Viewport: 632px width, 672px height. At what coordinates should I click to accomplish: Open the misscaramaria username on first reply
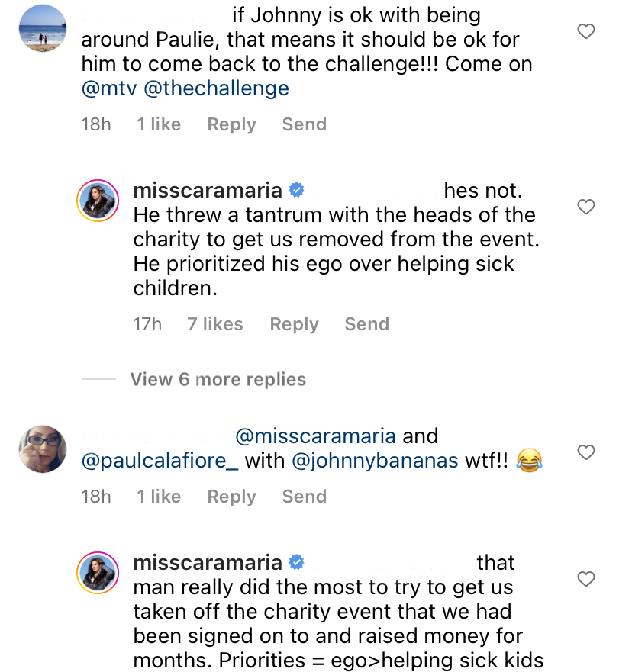[x=208, y=190]
